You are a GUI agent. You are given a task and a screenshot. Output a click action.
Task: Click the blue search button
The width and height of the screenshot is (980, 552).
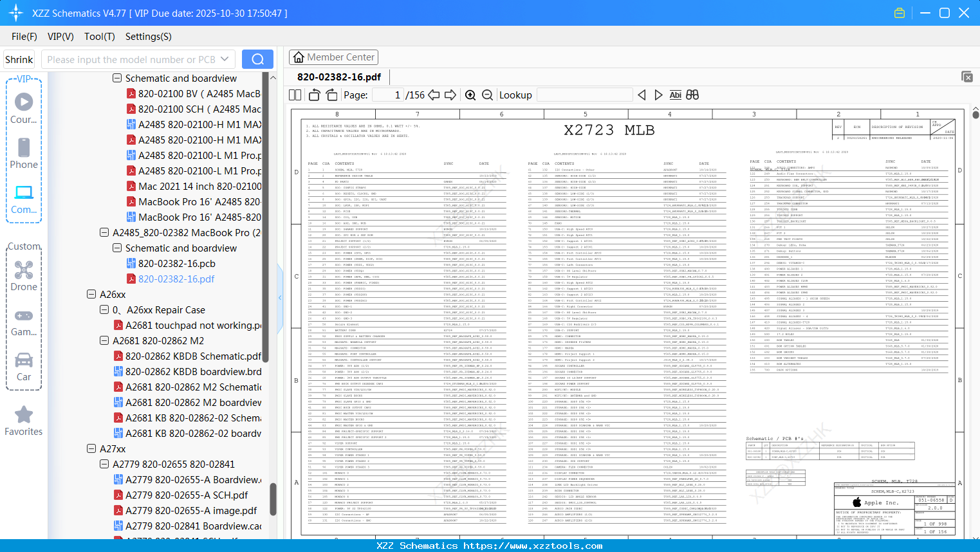click(x=257, y=59)
